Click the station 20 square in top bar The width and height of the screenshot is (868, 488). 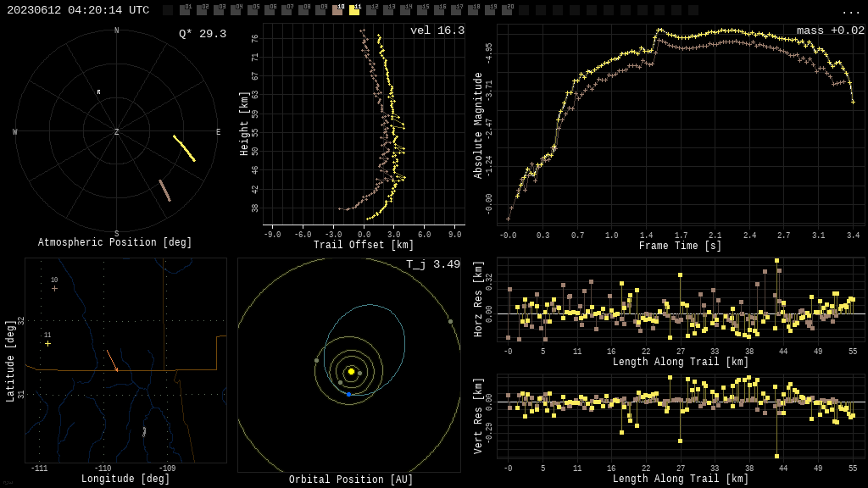(x=507, y=10)
